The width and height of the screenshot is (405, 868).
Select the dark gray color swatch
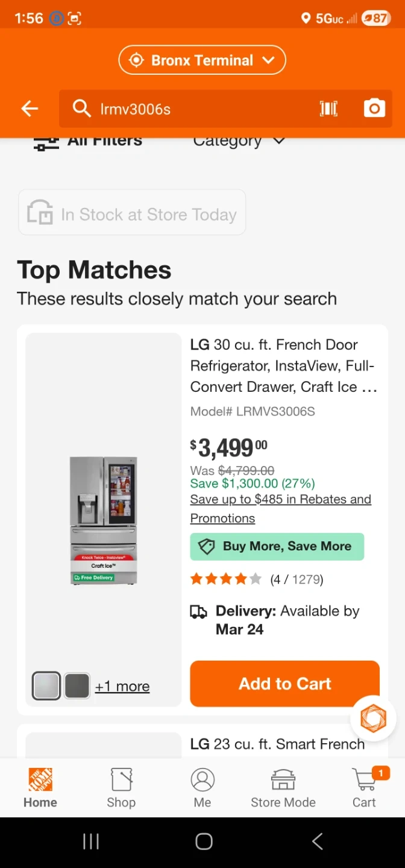tap(77, 686)
